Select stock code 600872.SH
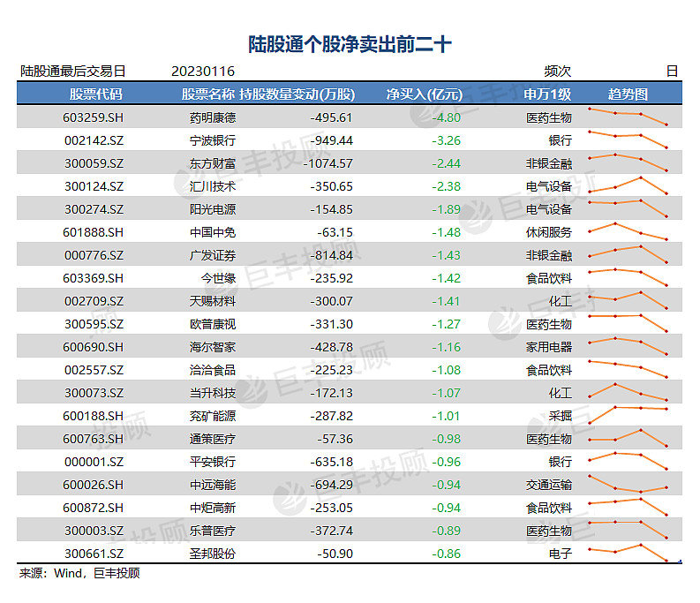 coord(94,508)
